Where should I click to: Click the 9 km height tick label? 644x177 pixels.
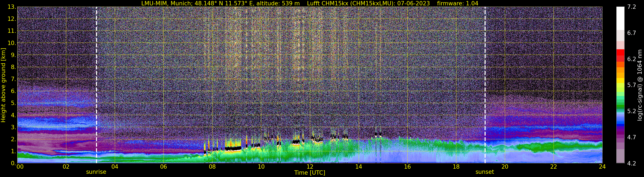pos(13,55)
